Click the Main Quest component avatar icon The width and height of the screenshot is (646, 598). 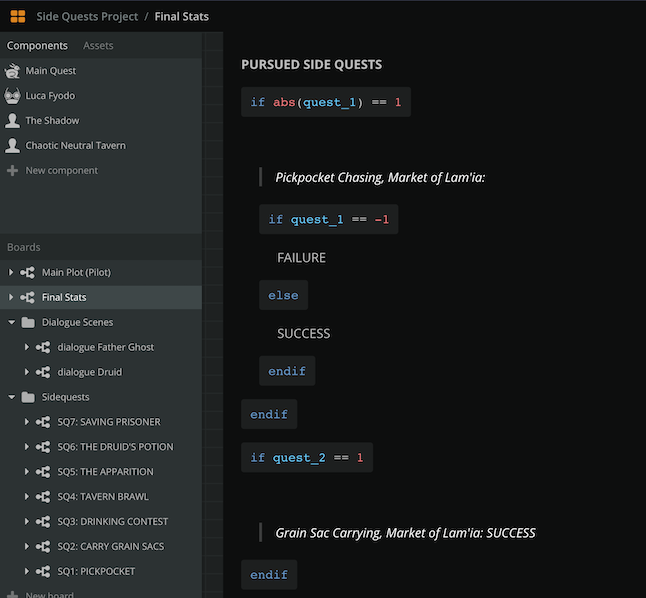tap(12, 71)
